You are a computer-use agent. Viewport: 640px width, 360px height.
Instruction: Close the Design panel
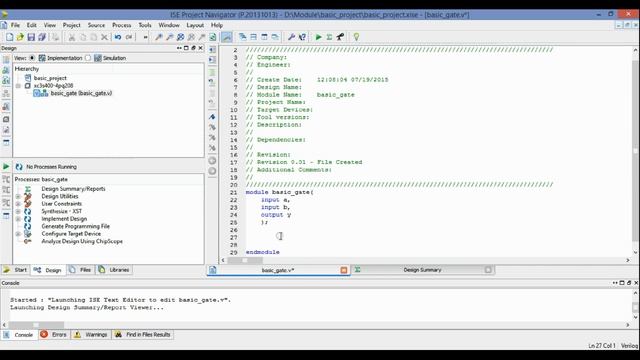pos(200,48)
